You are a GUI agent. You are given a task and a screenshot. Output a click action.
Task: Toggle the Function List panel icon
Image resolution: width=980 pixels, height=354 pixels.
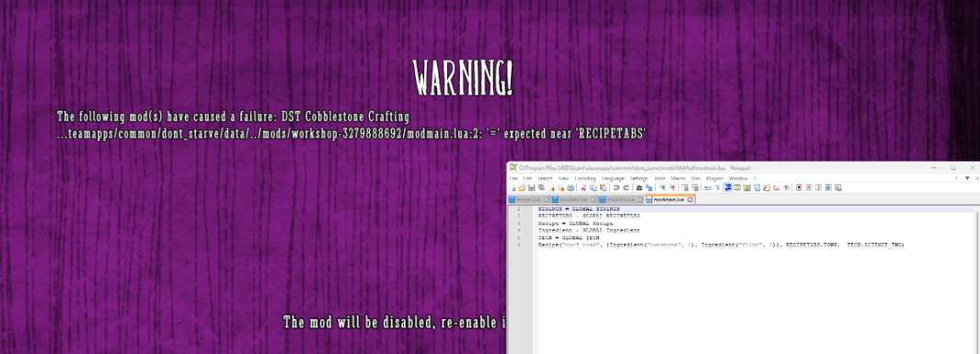click(767, 188)
